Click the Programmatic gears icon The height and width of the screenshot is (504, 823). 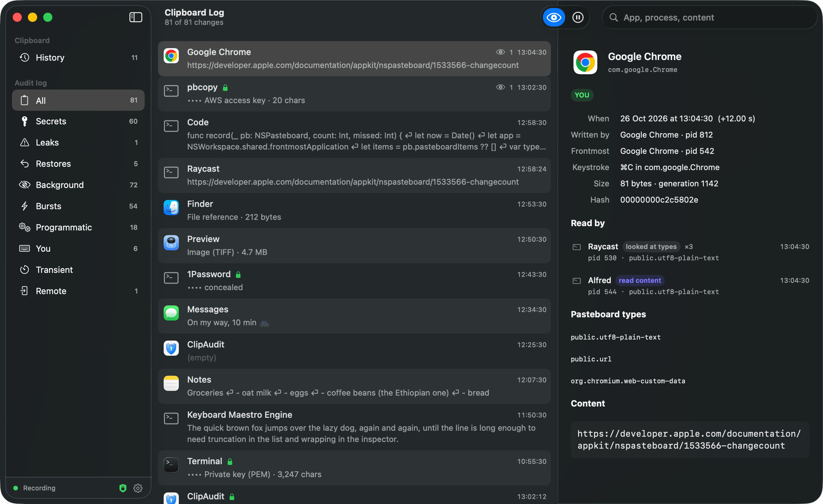click(x=24, y=227)
